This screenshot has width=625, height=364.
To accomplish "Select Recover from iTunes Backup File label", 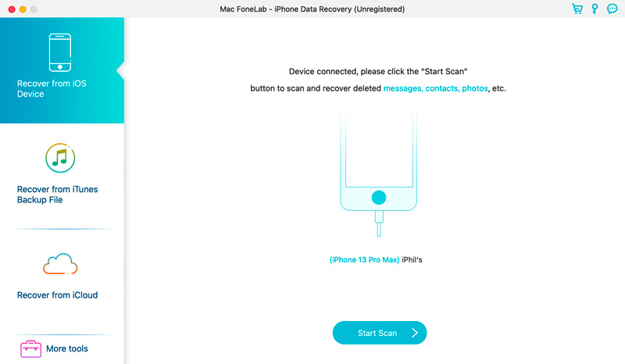I will [x=57, y=194].
